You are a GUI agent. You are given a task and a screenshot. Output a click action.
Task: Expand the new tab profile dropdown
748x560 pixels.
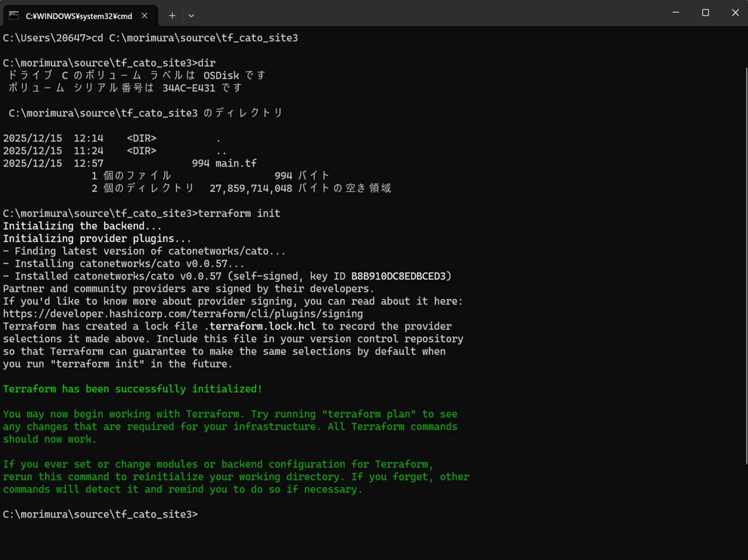(x=191, y=16)
